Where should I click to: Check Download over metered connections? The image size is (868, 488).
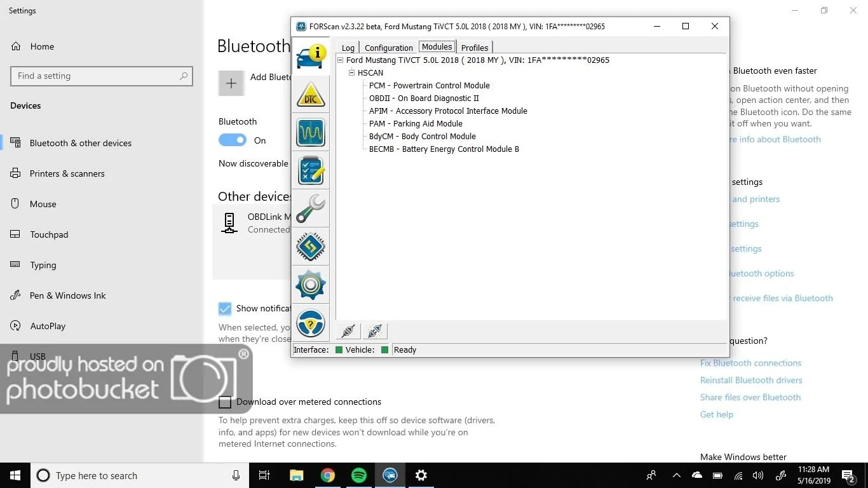point(225,402)
